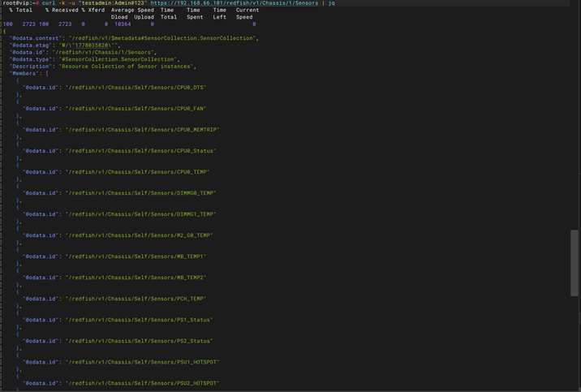Screen dimensions: 581x392
Task: Click the testadmin:Admin@123 credentials text
Action: tap(113, 3)
